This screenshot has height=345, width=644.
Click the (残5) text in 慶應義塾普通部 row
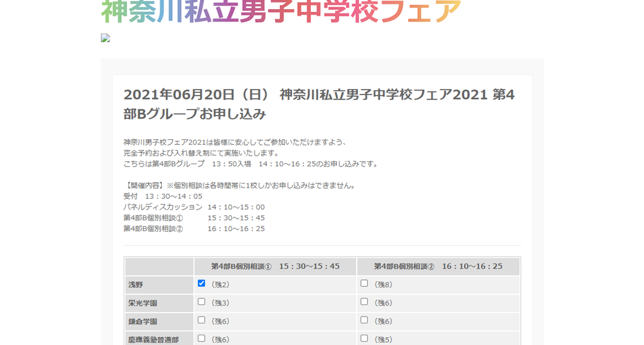(x=382, y=340)
